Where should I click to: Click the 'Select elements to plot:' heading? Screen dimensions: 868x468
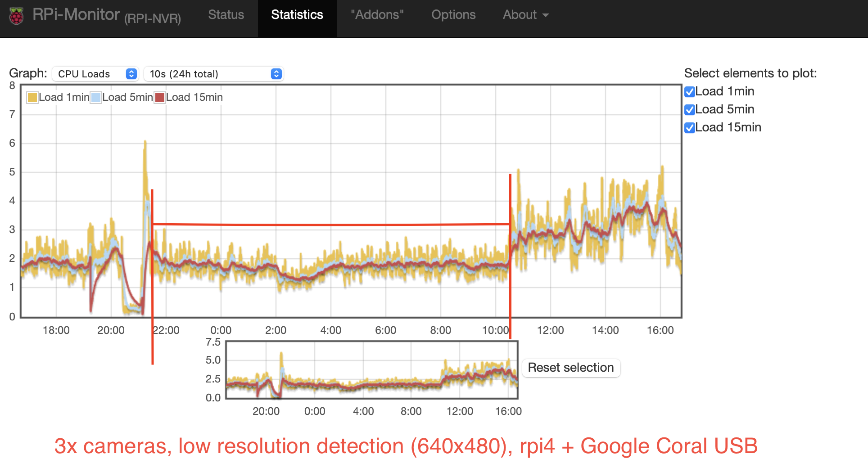pyautogui.click(x=750, y=73)
